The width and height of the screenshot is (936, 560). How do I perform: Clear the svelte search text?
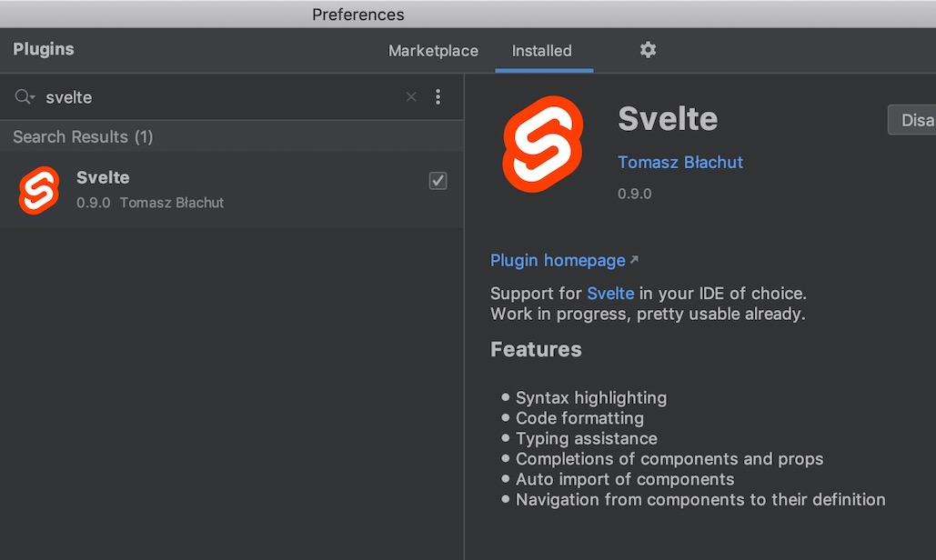click(x=411, y=96)
